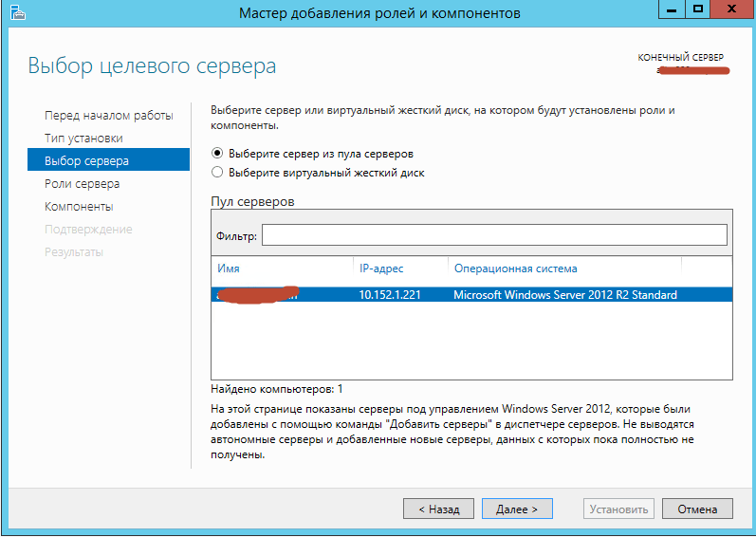Click the "Выбор целевого сервера" heading
Viewport: 756px width, 537px height.
[x=152, y=66]
